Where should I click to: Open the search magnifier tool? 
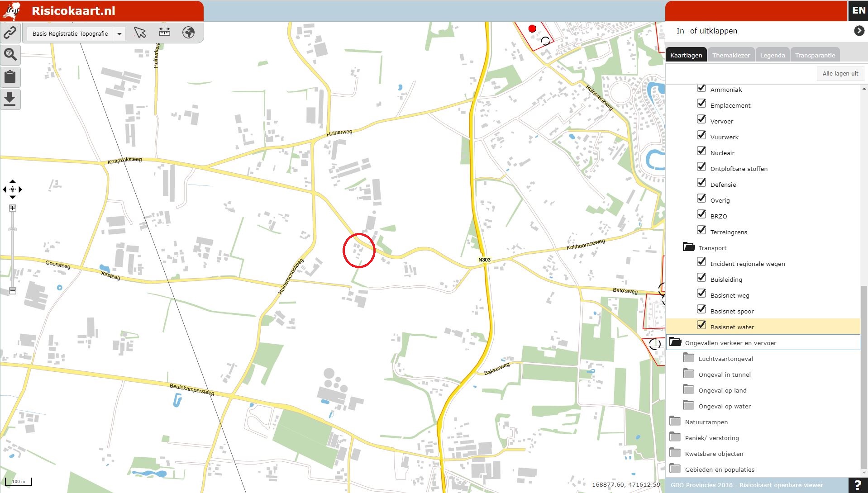click(10, 54)
